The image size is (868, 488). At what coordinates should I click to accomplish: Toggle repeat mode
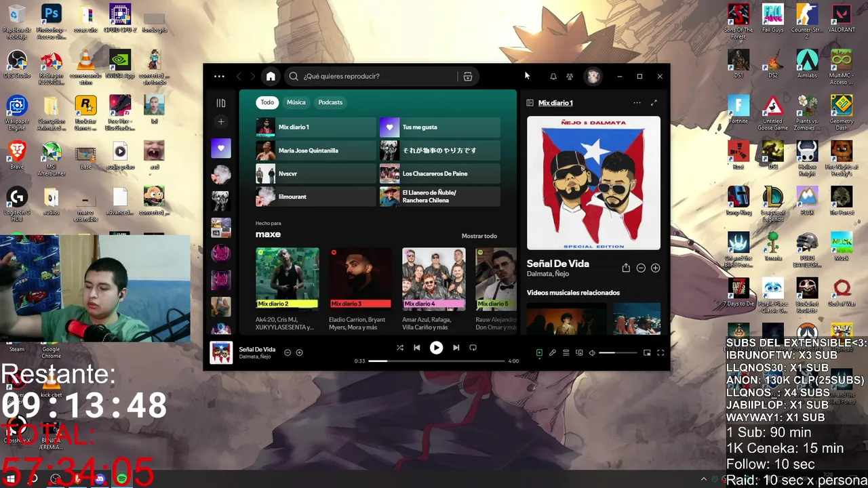(x=473, y=348)
